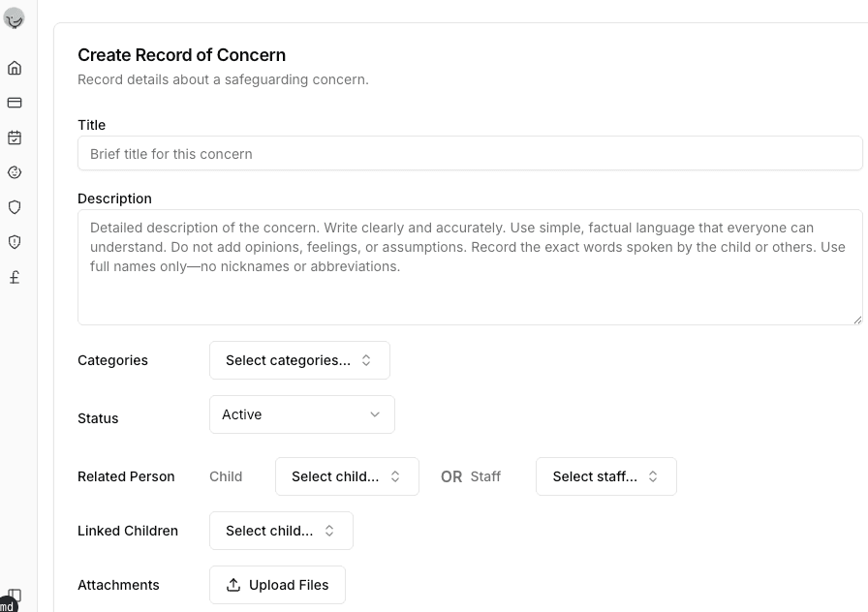Viewport: 868px width, 612px height.
Task: Open the book icon at bottom left
Action: point(15,597)
